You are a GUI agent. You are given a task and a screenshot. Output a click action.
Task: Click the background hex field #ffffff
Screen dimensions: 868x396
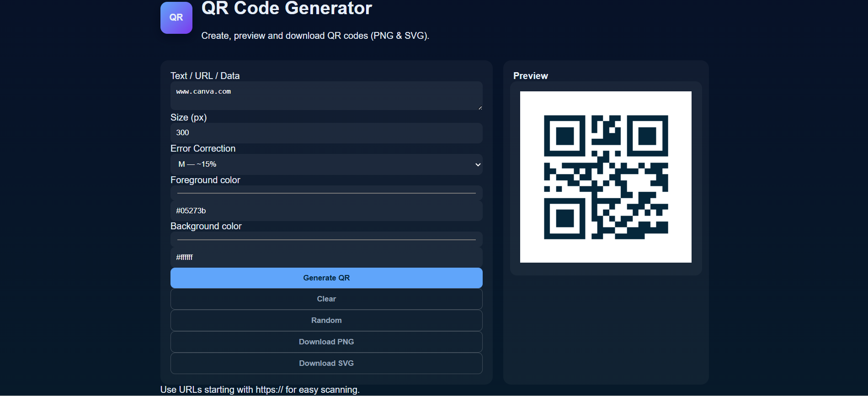[x=326, y=257]
